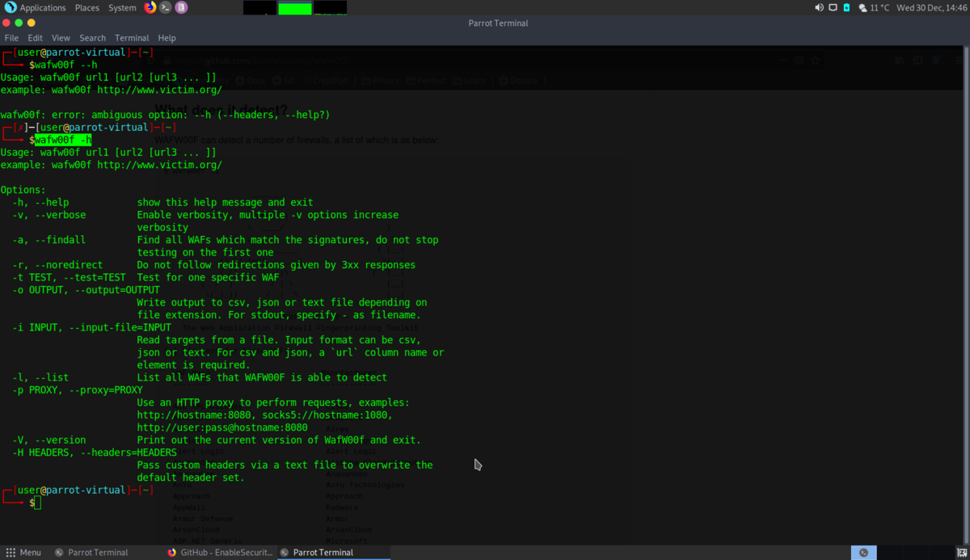Open the Help menu in Parrot Terminal
The image size is (970, 560).
pos(167,38)
